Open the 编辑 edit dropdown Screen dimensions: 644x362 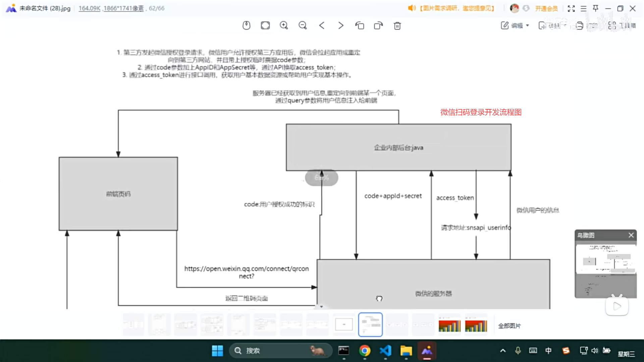(x=516, y=25)
